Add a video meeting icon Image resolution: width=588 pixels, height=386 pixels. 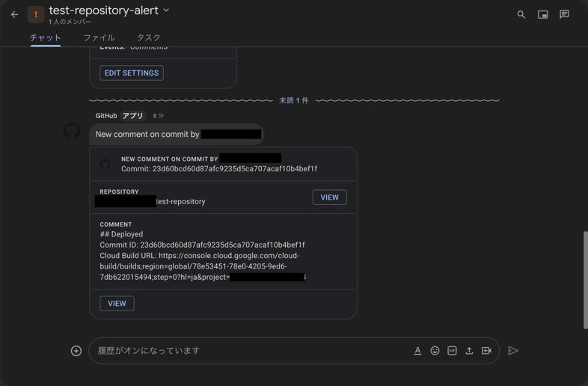click(486, 351)
